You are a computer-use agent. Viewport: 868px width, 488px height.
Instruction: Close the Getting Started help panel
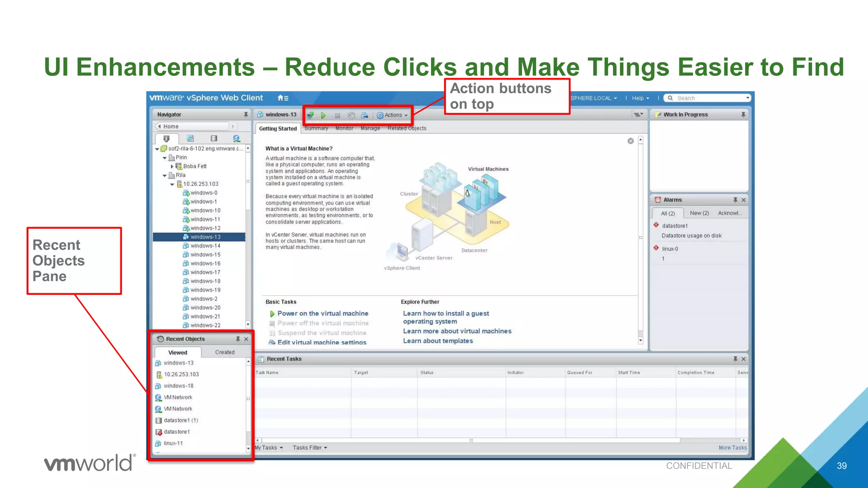(631, 141)
